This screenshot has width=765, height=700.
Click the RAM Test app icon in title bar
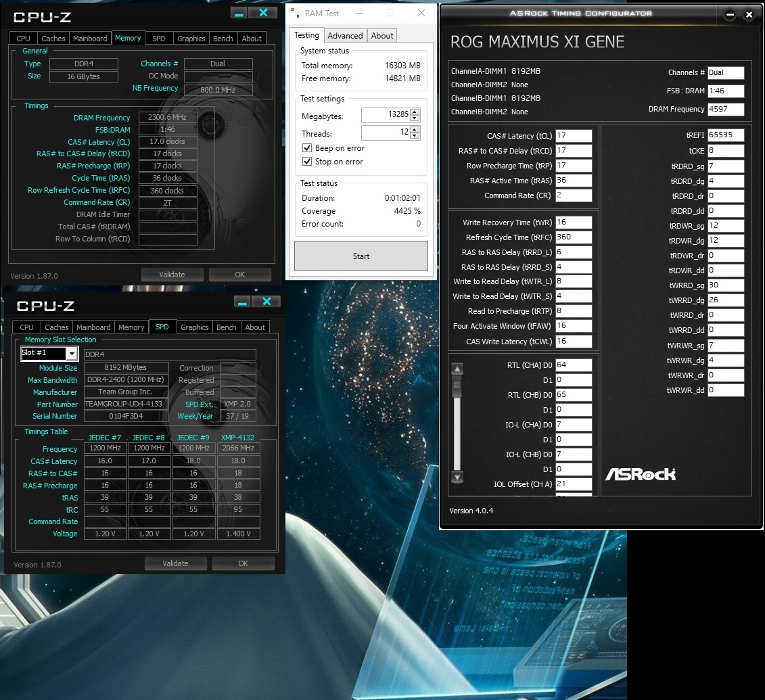click(x=295, y=13)
